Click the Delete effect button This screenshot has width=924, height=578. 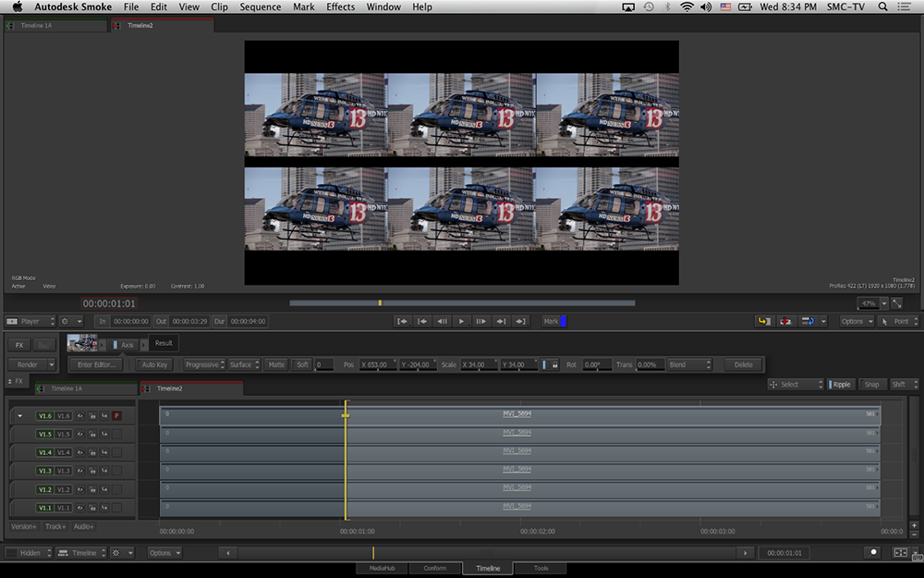tap(744, 365)
